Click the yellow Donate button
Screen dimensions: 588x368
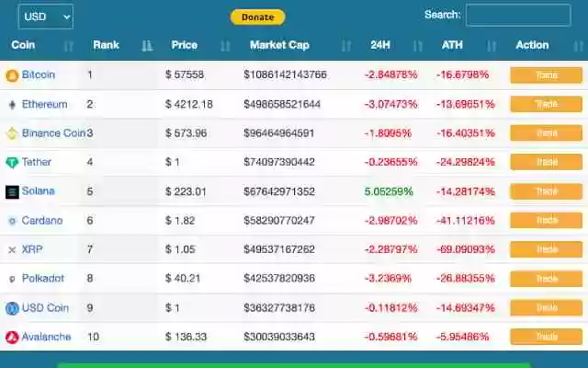[257, 17]
